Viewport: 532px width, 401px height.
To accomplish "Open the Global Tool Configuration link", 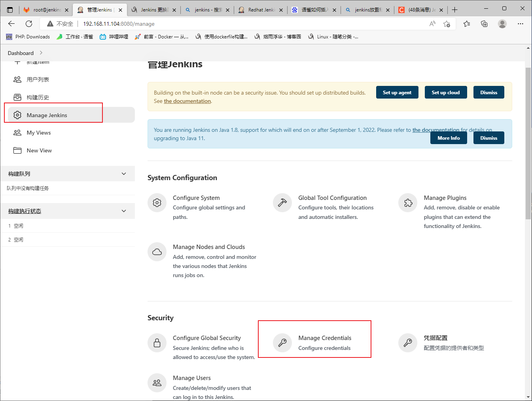I will tap(332, 198).
